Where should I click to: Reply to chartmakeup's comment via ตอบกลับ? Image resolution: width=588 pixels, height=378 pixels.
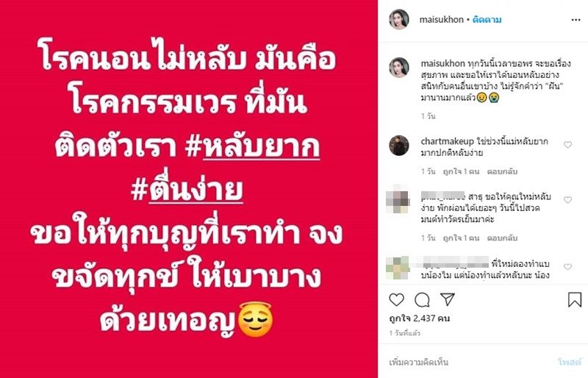pos(502,171)
